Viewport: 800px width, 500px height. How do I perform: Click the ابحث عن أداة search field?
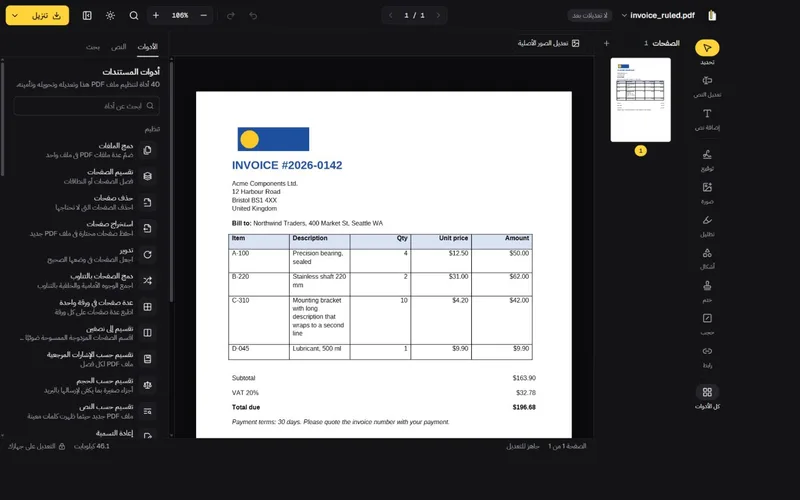click(x=86, y=106)
